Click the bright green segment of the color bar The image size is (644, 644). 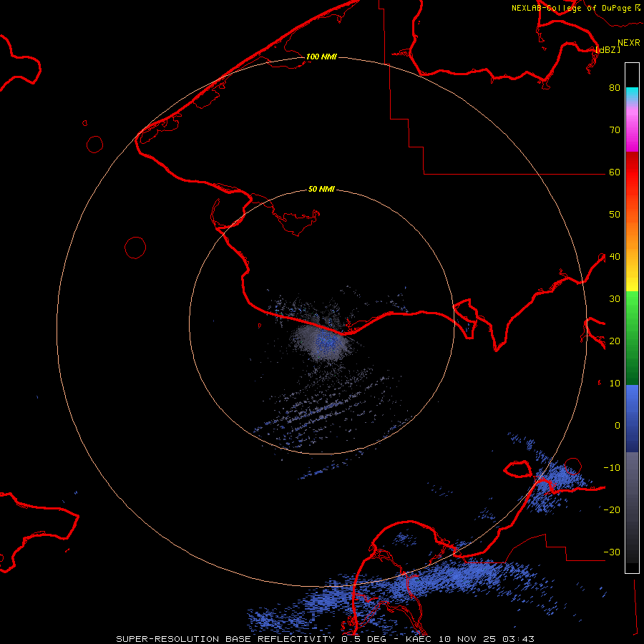point(632,304)
